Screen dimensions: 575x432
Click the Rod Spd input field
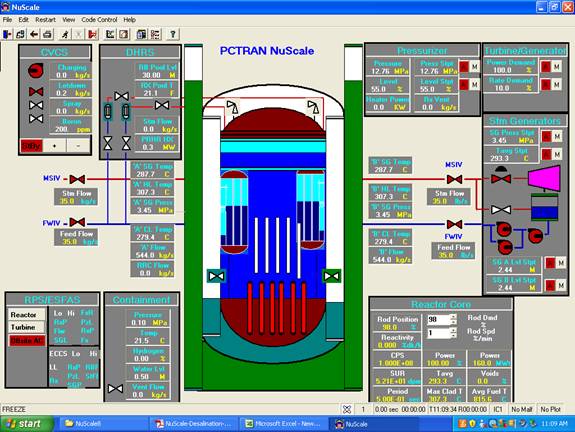click(439, 333)
